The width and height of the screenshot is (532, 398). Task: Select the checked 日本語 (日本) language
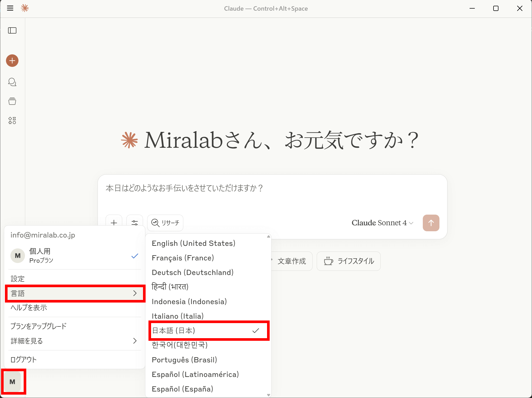coord(207,331)
